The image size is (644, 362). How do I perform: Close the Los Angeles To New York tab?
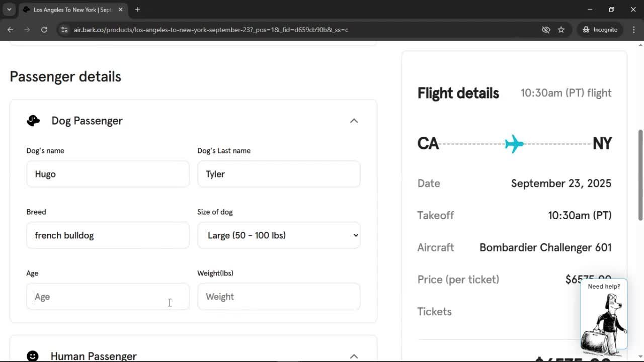(x=121, y=10)
